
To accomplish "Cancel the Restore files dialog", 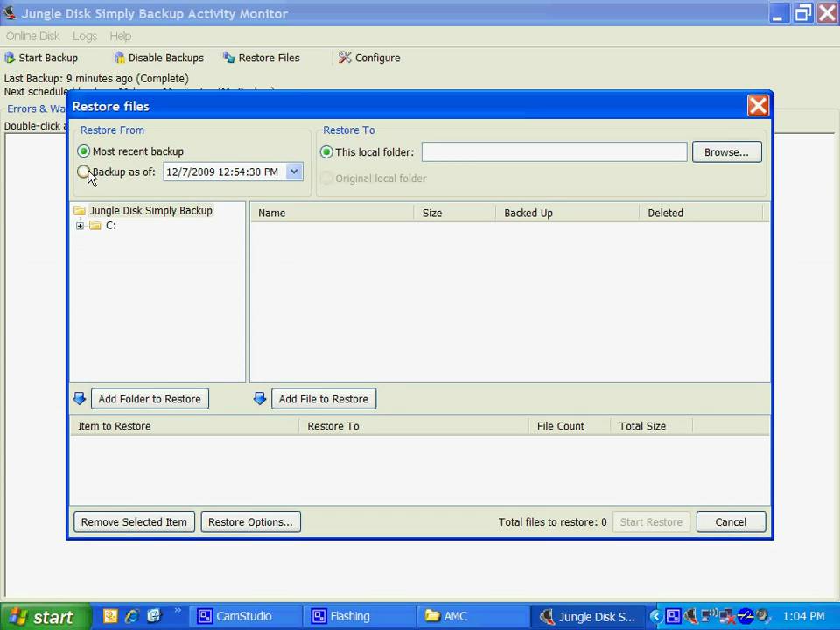I will click(x=731, y=521).
